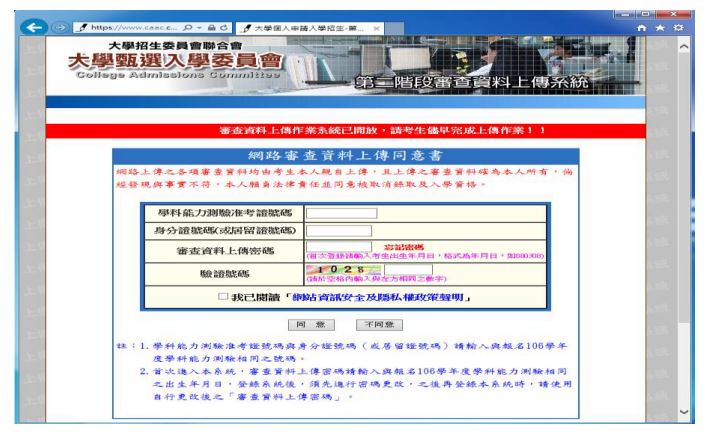Open a new blank tab
This screenshot has height=445, width=715.
(x=394, y=28)
